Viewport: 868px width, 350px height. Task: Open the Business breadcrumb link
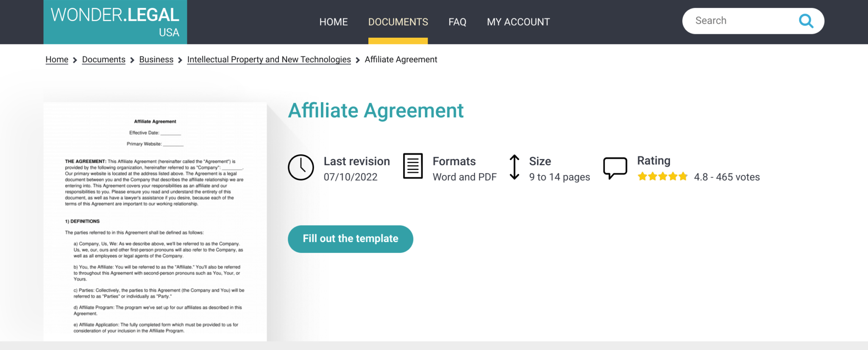(156, 59)
